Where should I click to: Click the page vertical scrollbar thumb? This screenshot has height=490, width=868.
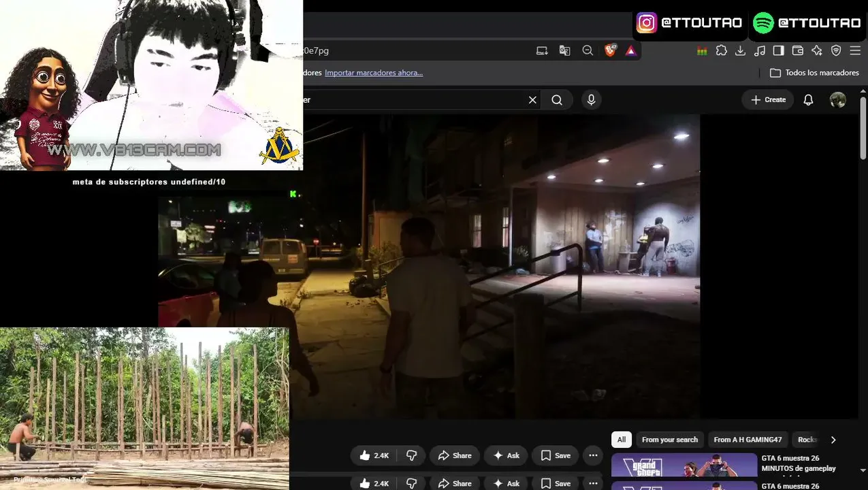(x=863, y=128)
